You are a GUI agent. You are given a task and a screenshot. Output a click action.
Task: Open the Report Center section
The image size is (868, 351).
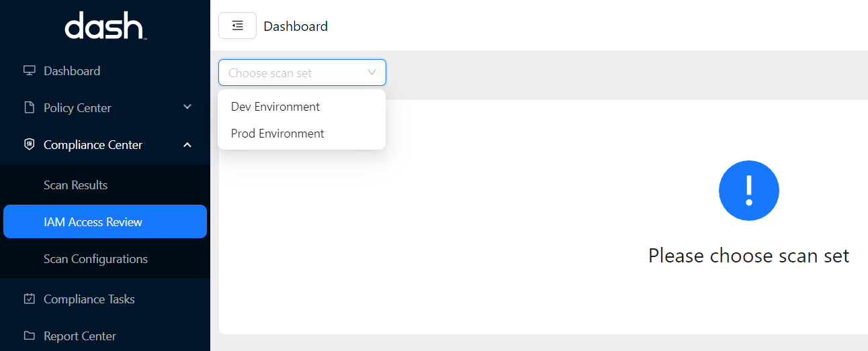[79, 336]
